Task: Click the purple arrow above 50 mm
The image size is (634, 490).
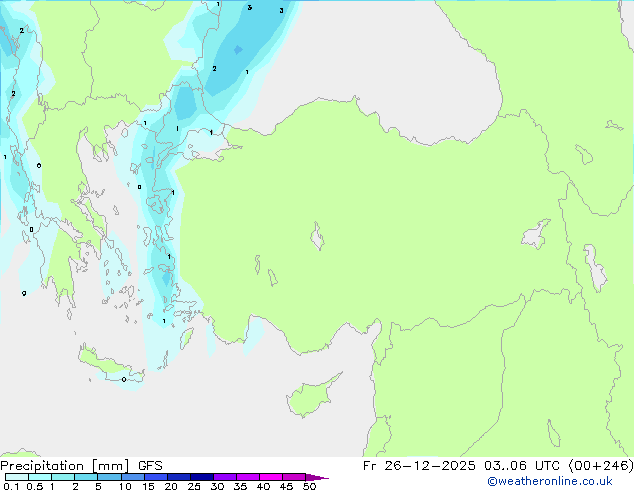Action: (x=317, y=477)
